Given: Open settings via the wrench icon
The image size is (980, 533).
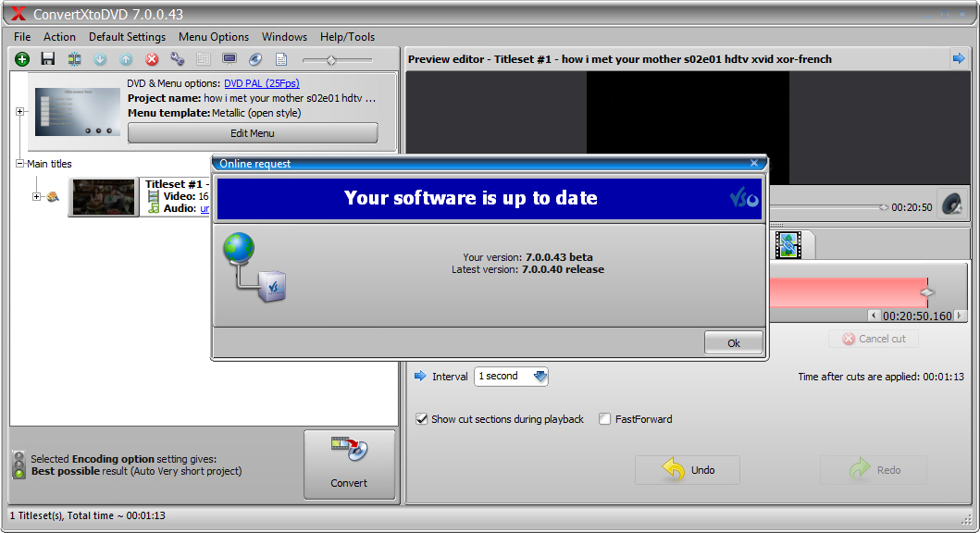Looking at the screenshot, I should [x=178, y=59].
